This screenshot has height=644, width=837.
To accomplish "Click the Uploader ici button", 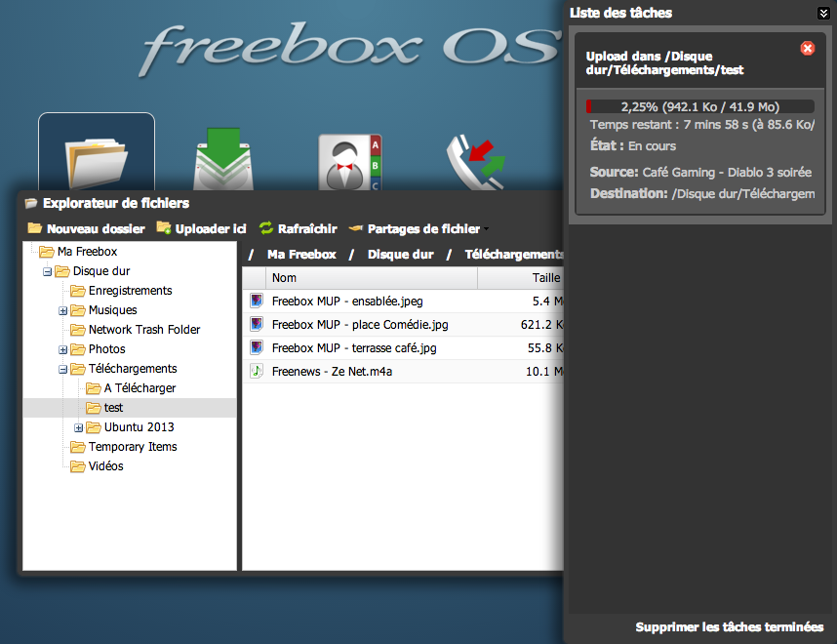I will tap(201, 228).
